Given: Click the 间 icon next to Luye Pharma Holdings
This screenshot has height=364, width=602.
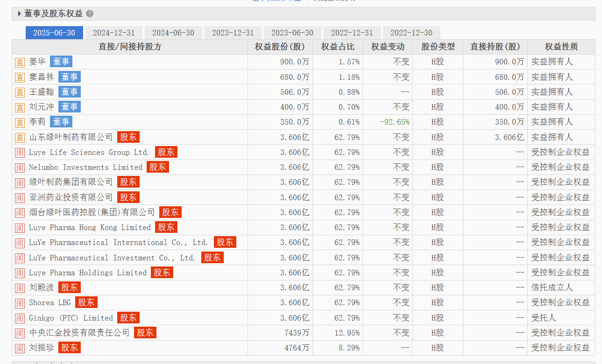Looking at the screenshot, I should pyautogui.click(x=20, y=273).
